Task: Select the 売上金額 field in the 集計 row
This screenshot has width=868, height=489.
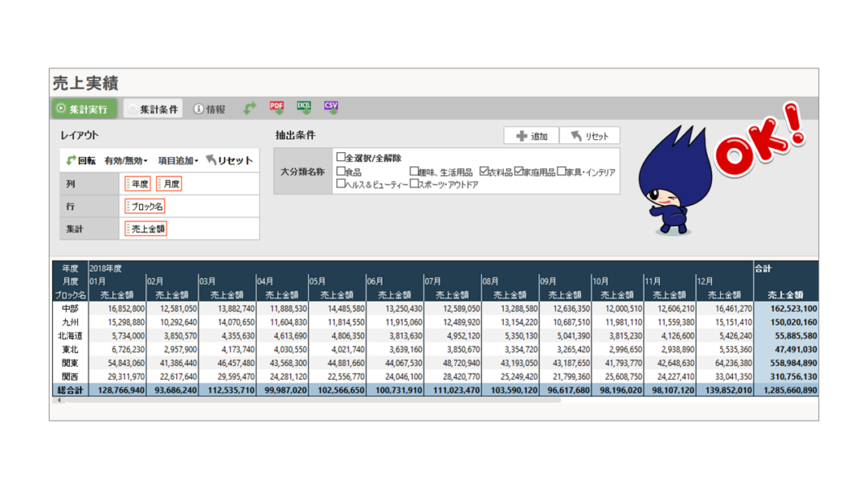Action: point(146,229)
